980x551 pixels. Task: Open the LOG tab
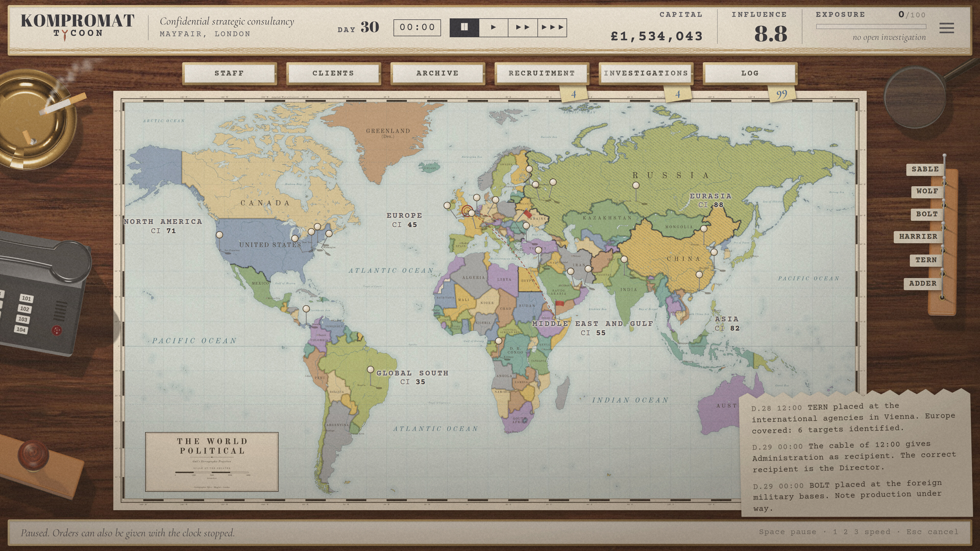pyautogui.click(x=750, y=73)
